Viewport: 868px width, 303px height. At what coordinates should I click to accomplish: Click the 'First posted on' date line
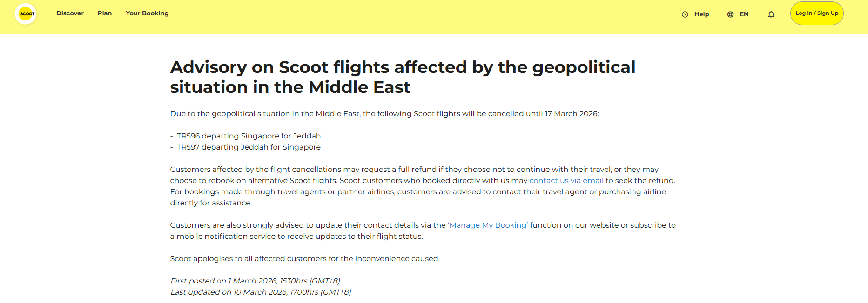pyautogui.click(x=255, y=281)
